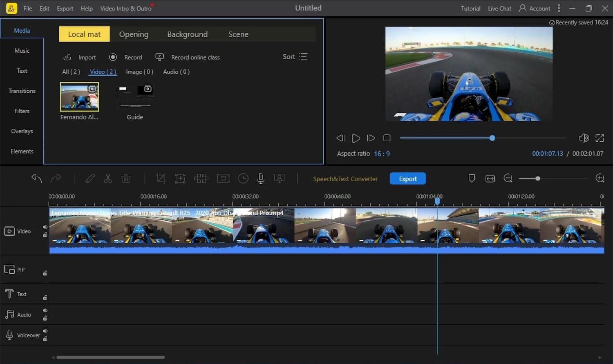Click the undo arrow icon
This screenshot has width=613, height=364.
(x=36, y=179)
